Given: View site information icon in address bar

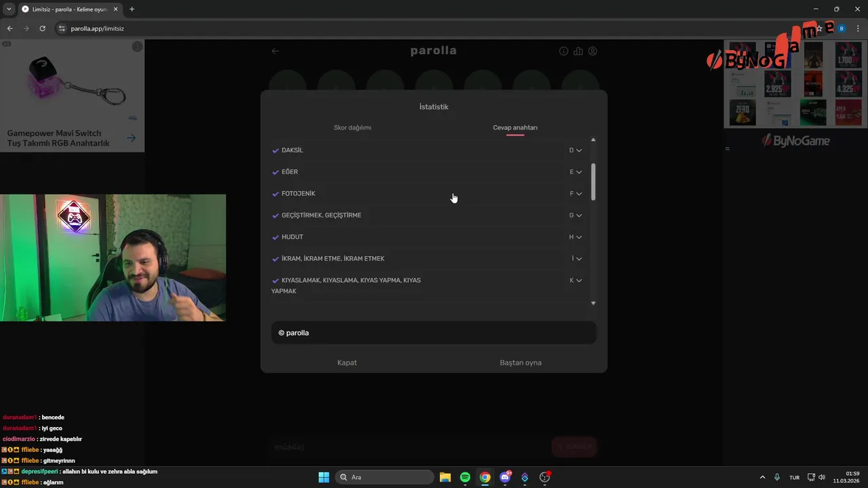Looking at the screenshot, I should click(x=62, y=28).
